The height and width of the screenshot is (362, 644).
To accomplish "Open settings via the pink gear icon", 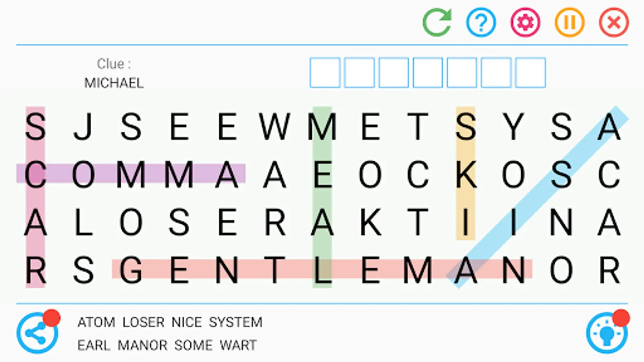I will point(525,23).
